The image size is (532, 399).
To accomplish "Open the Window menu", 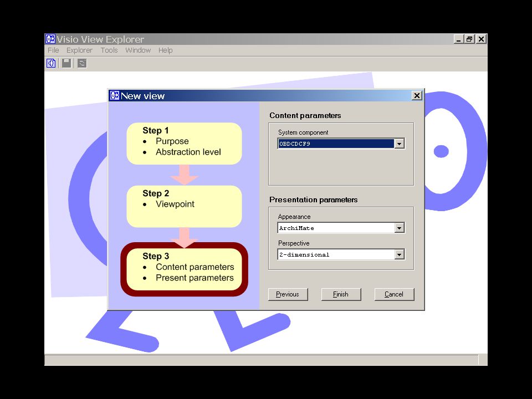I will click(x=138, y=50).
